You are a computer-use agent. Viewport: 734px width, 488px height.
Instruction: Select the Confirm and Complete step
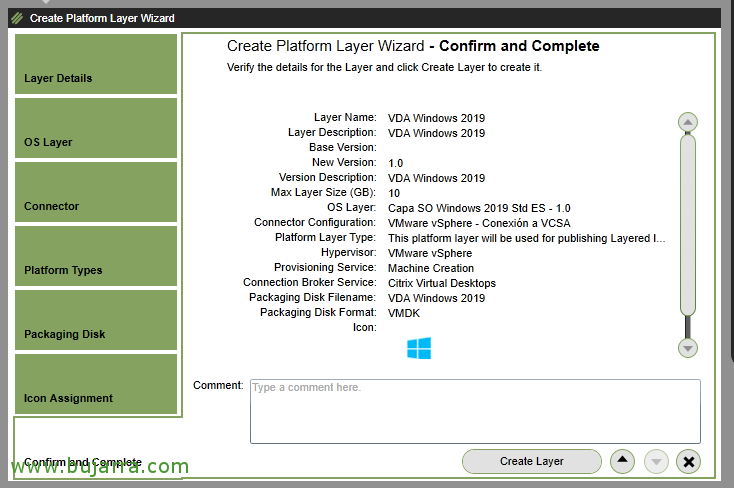pyautogui.click(x=97, y=448)
